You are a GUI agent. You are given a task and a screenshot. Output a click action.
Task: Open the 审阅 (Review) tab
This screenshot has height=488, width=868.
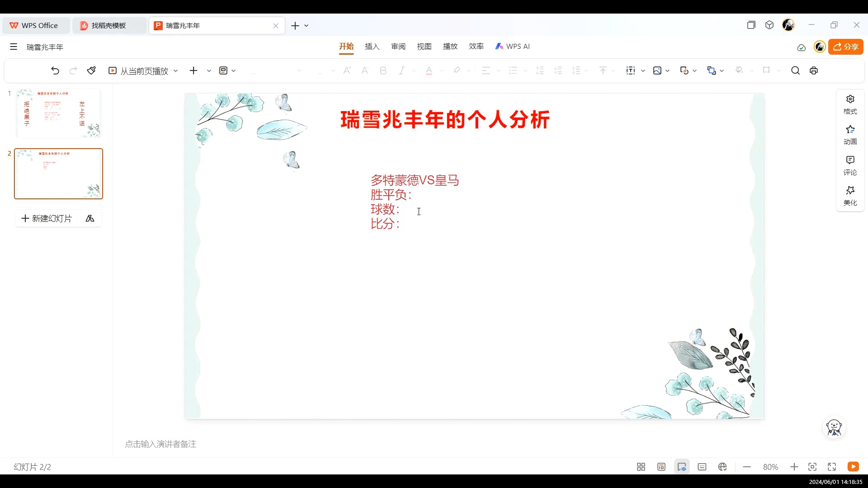(x=398, y=47)
